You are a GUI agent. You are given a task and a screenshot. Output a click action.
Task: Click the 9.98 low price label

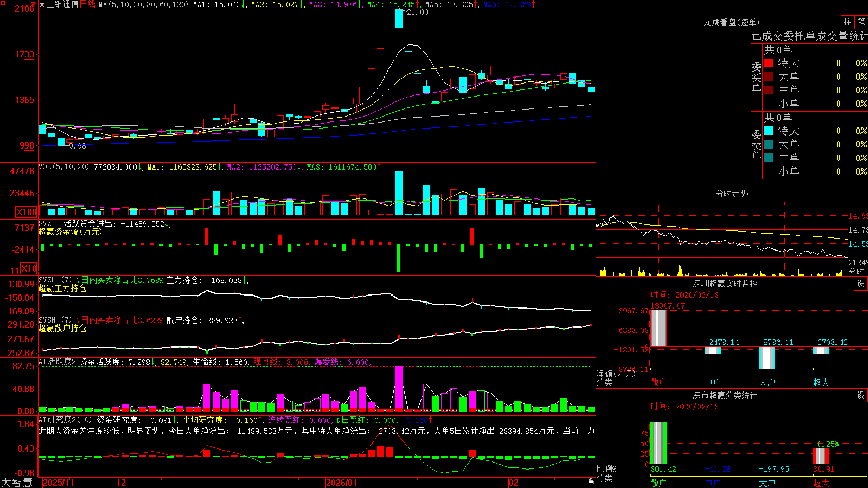click(x=78, y=146)
